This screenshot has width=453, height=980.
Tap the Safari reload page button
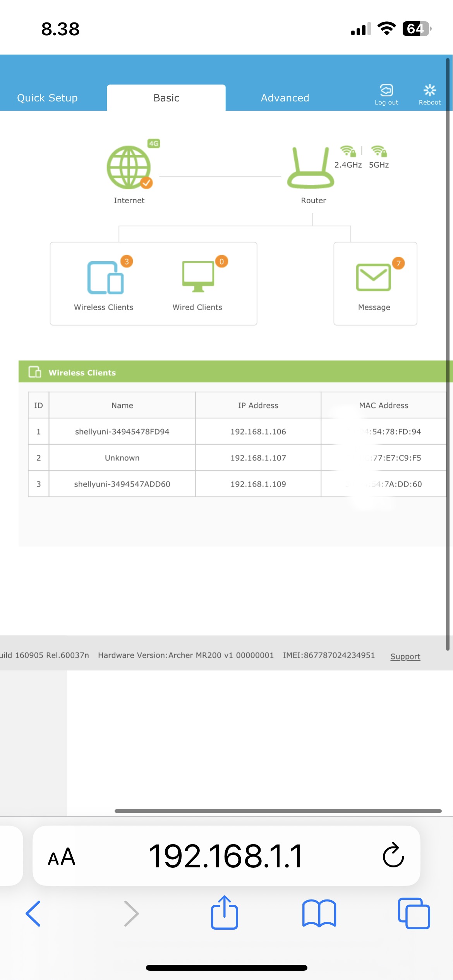pyautogui.click(x=393, y=855)
